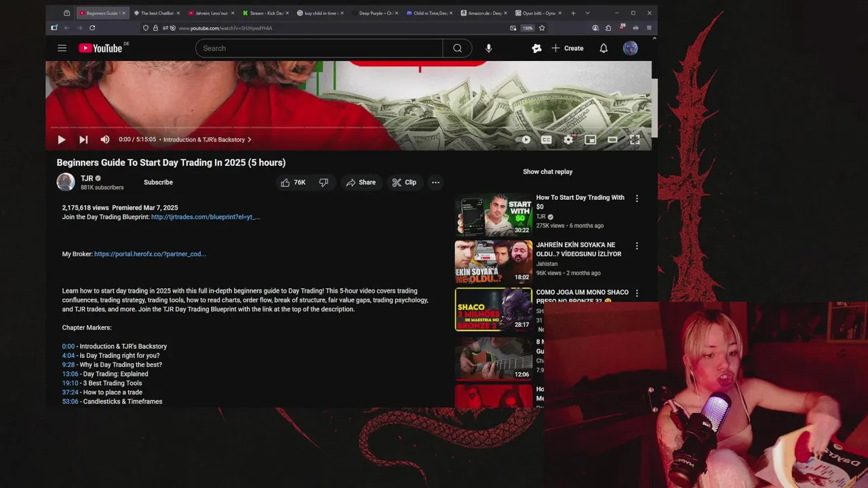
Task: Play the video with the play button
Action: (x=61, y=140)
